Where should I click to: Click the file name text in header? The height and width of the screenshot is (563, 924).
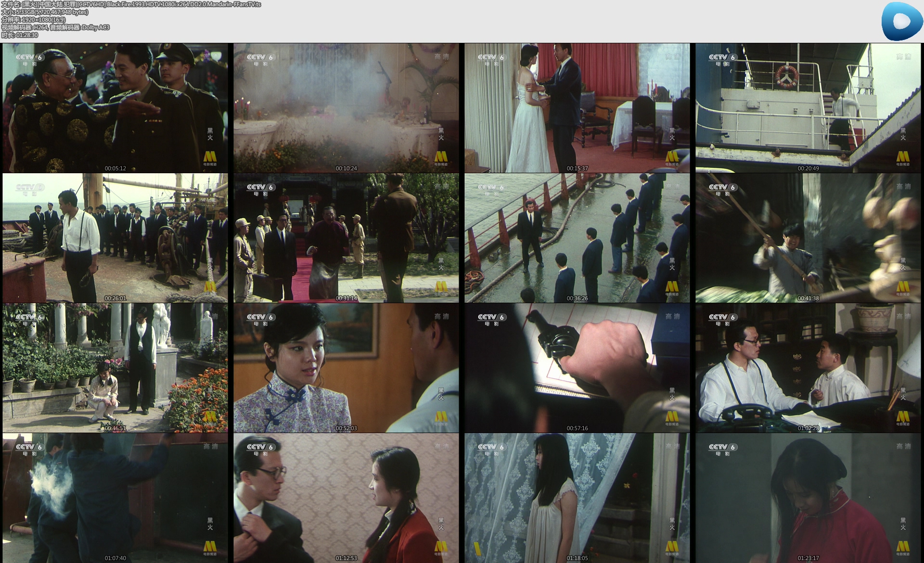pos(131,4)
